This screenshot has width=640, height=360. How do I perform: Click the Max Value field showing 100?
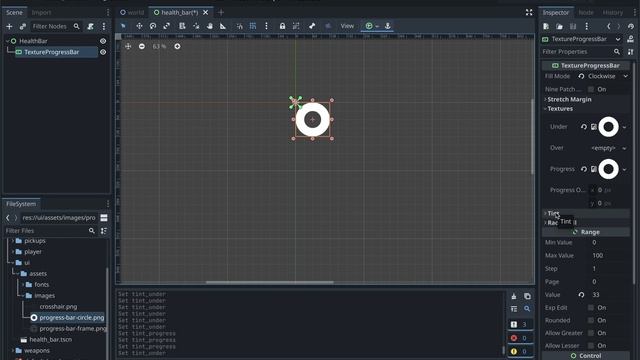(610, 256)
